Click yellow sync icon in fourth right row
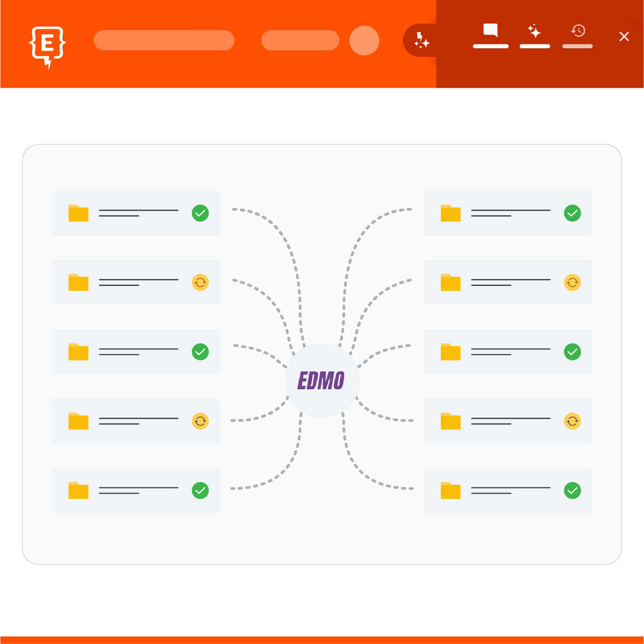 (x=572, y=421)
